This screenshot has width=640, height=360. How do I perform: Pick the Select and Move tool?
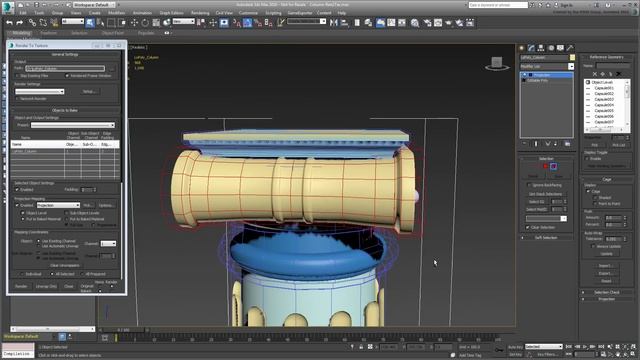134,23
